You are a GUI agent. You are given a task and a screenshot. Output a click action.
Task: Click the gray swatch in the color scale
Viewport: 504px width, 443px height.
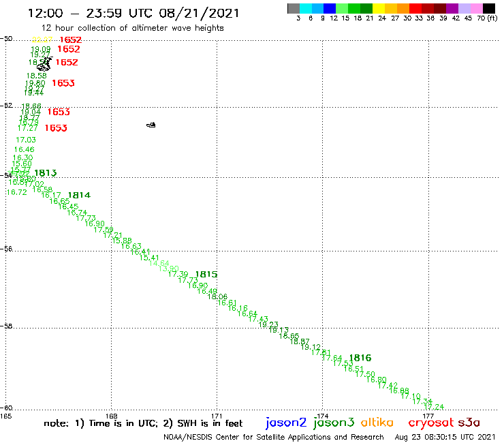[x=294, y=9]
